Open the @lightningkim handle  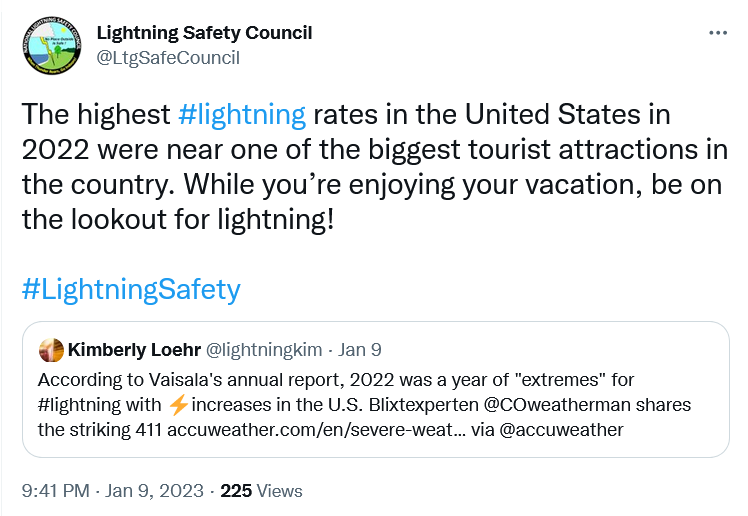[264, 350]
